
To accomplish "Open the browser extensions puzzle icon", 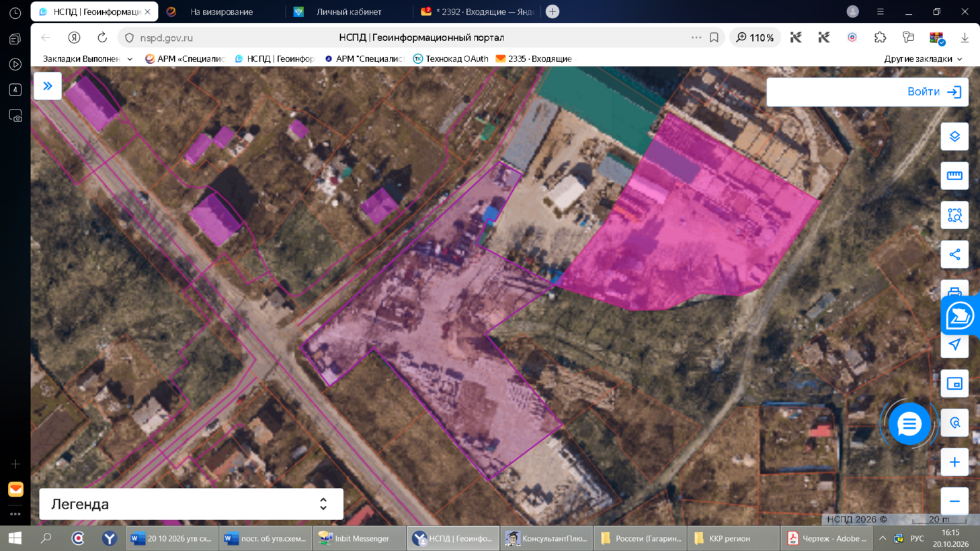I will 880,38.
